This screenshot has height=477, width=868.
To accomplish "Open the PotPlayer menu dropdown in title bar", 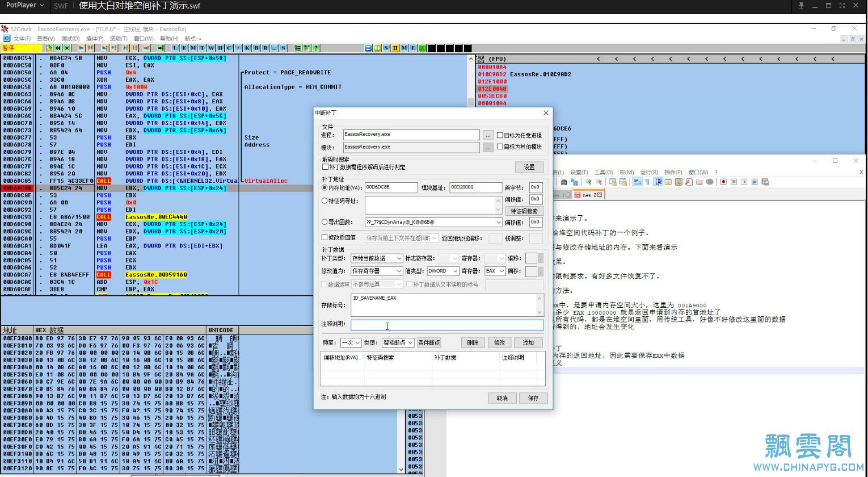I will point(24,5).
